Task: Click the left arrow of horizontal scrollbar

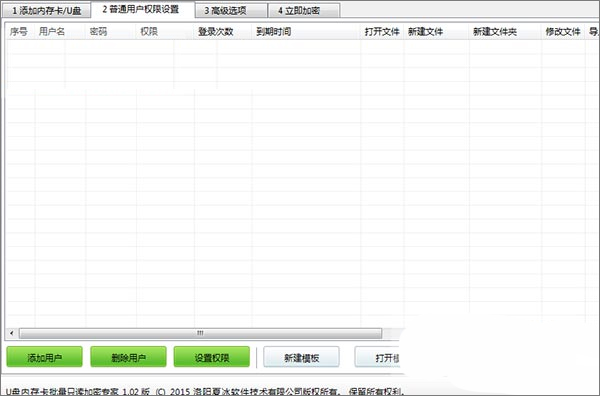Action: tap(12, 333)
